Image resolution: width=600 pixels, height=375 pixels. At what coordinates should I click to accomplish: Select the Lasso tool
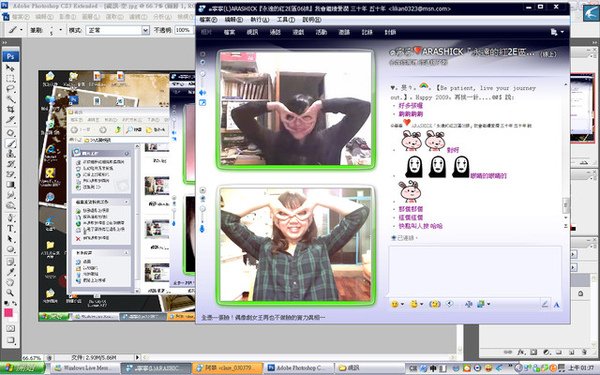(x=10, y=89)
